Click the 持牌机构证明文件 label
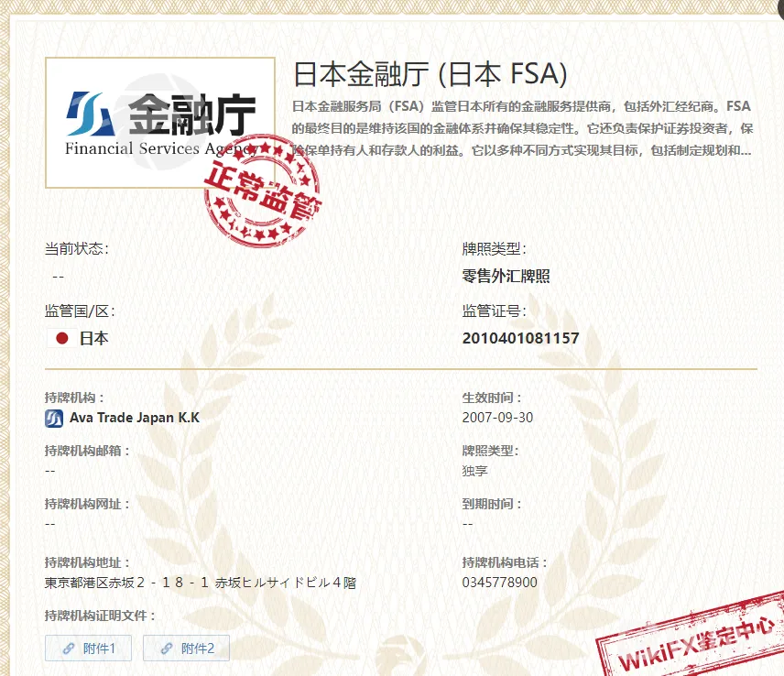The image size is (784, 676). [100, 616]
